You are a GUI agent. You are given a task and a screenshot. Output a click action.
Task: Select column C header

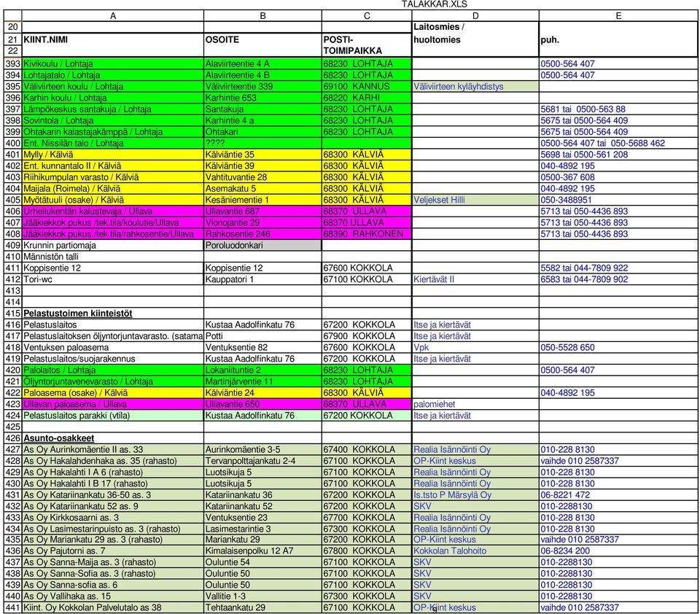[367, 15]
